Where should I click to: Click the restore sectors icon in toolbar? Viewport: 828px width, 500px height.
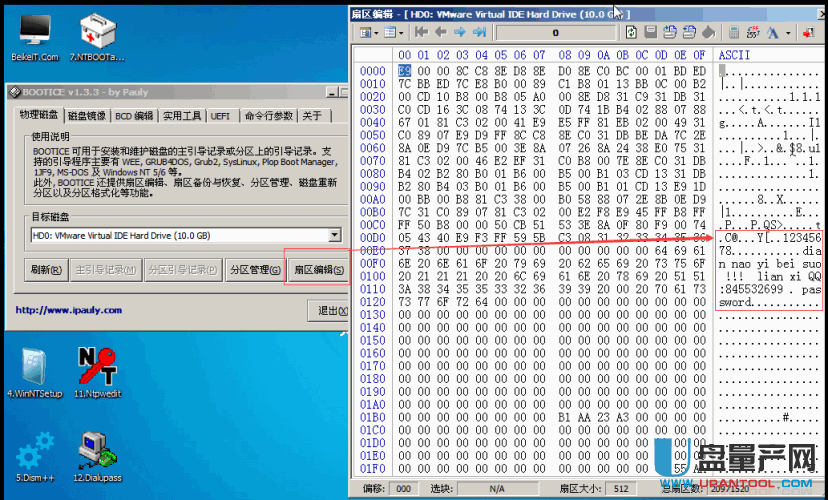tap(689, 32)
